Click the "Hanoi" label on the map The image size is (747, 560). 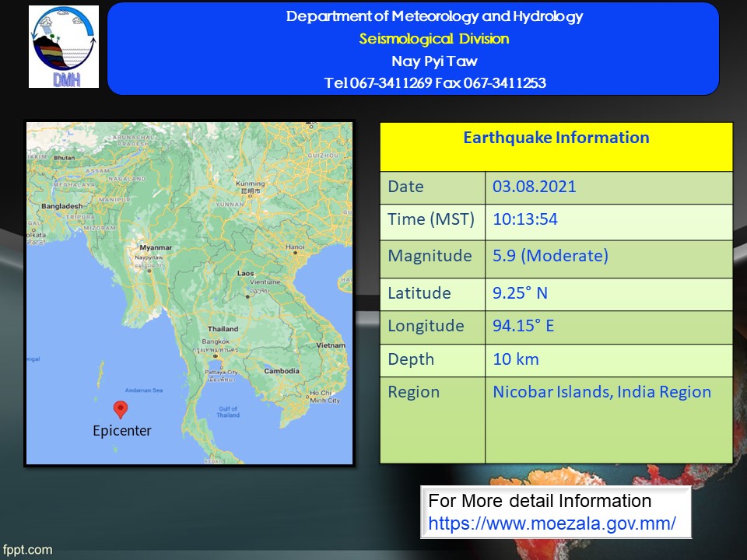coord(295,247)
